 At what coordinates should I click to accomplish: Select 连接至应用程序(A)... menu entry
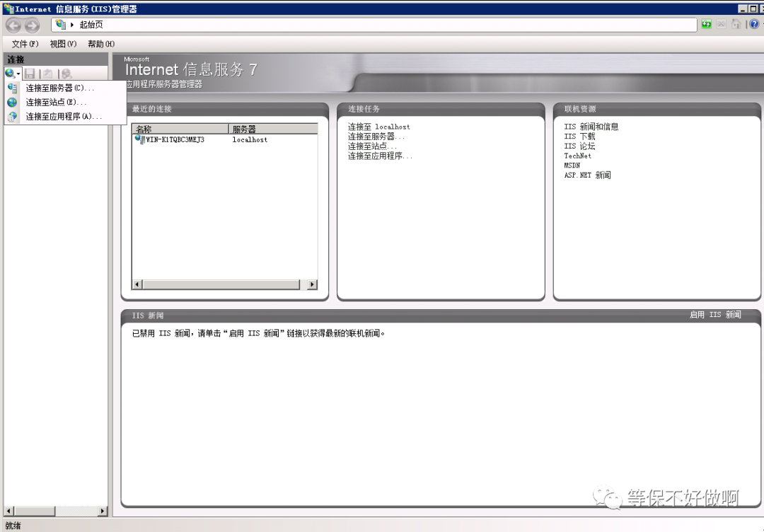64,117
